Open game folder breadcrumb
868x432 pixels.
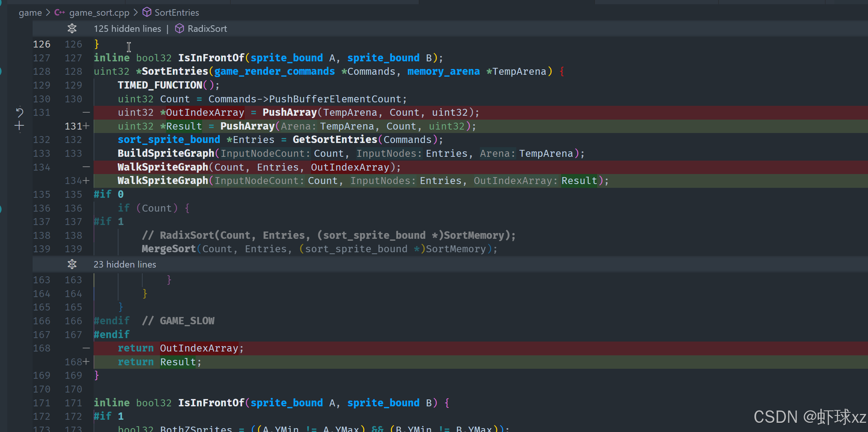coord(30,13)
